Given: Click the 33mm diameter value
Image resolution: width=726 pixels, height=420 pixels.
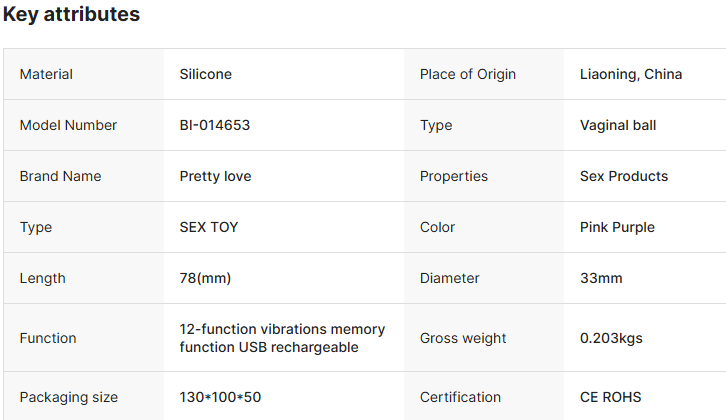Looking at the screenshot, I should [601, 278].
